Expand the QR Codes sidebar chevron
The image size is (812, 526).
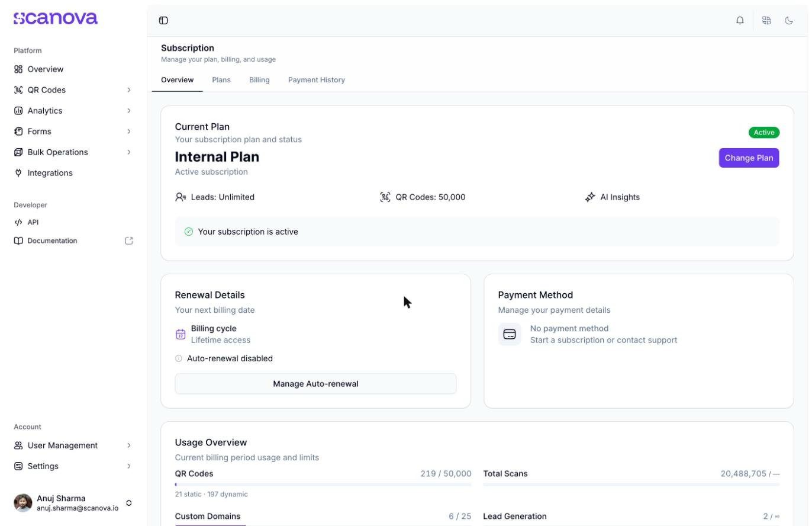129,90
